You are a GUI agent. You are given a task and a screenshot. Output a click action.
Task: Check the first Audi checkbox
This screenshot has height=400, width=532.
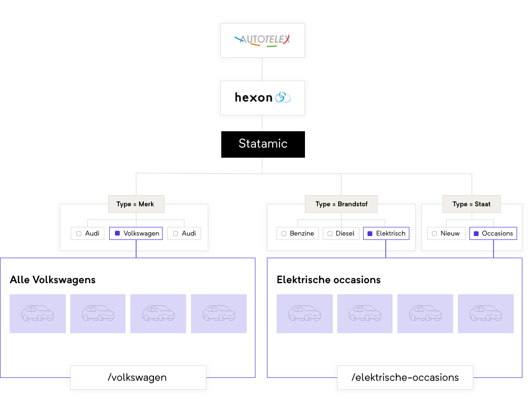click(79, 234)
